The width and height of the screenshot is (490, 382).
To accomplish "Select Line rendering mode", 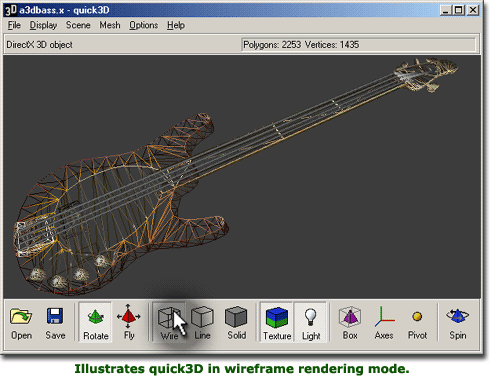I will [x=202, y=322].
